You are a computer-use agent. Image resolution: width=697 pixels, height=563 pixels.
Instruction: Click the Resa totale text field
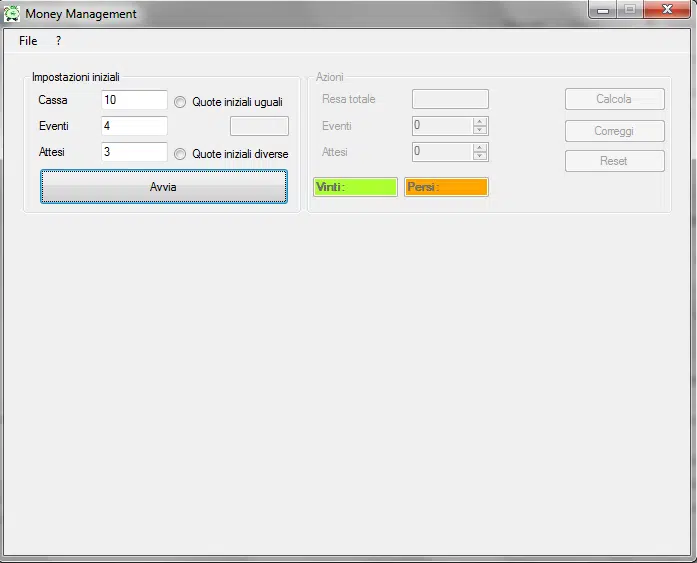tap(450, 99)
